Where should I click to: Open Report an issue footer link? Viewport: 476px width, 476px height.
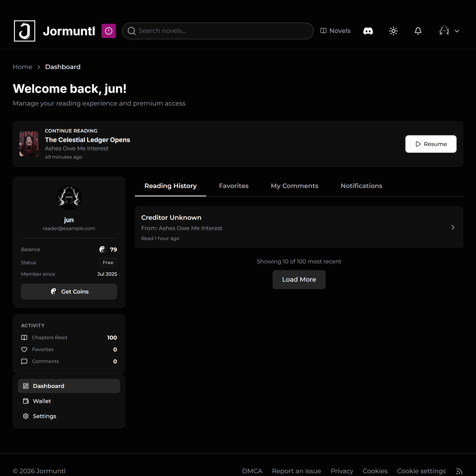(297, 471)
